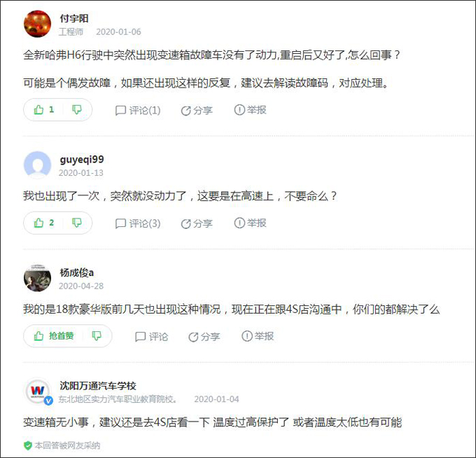The width and height of the screenshot is (476, 458).
Task: Expand 评论(3) under guyeqi99's comment
Action: coord(138,223)
